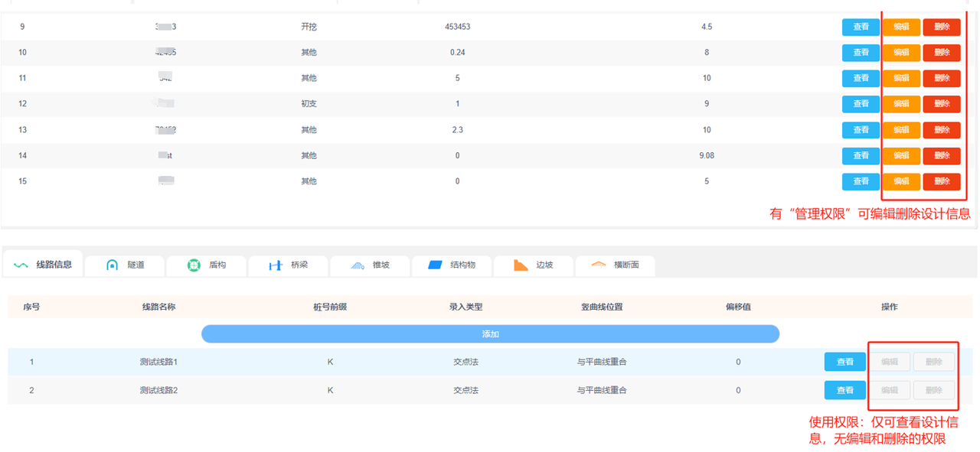
Task: Click the 横断面 cross-section icon
Action: pyautogui.click(x=599, y=265)
